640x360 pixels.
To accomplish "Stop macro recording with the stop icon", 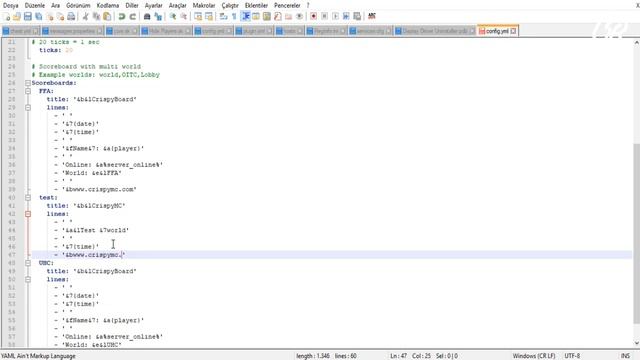I will (324, 17).
